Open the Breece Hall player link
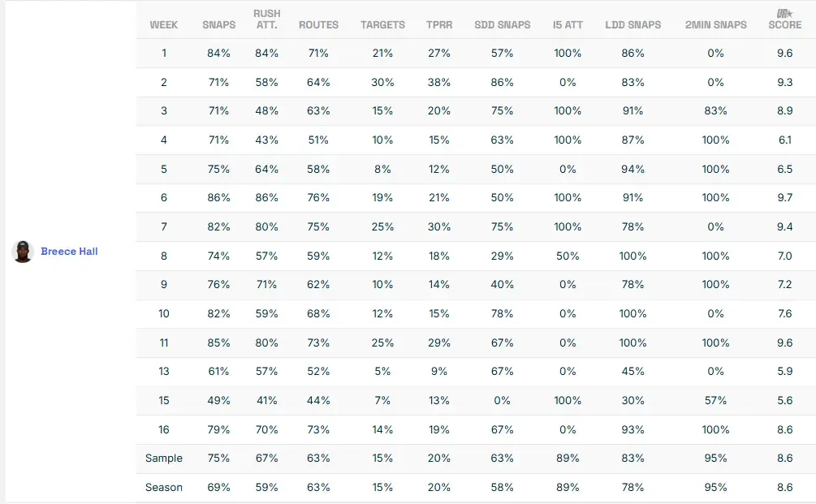Screen dimensions: 816x504 click(x=69, y=252)
